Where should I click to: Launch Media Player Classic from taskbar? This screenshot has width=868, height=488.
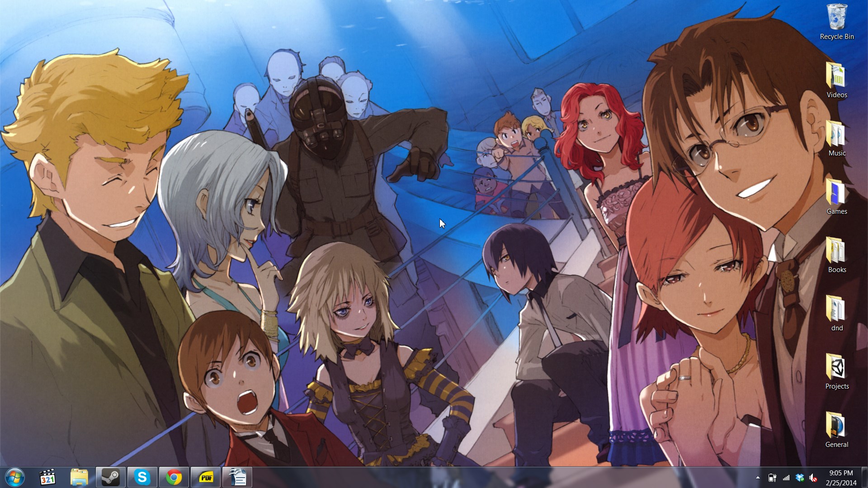coord(47,477)
